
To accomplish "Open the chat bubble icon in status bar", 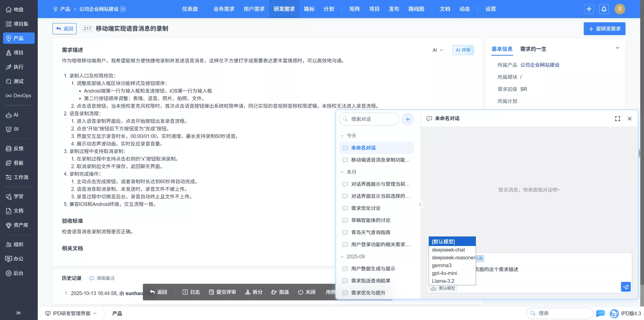I will (600, 313).
